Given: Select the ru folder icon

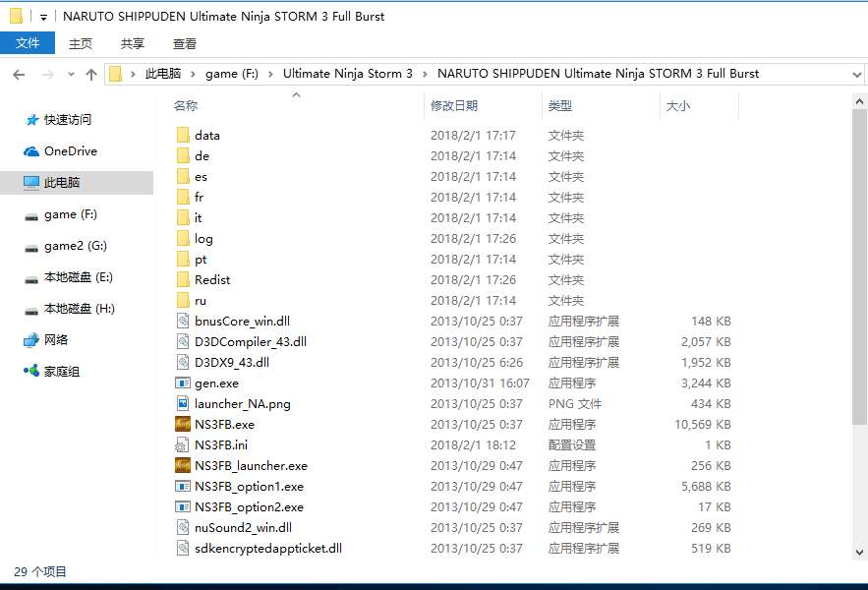Looking at the screenshot, I should [x=183, y=300].
